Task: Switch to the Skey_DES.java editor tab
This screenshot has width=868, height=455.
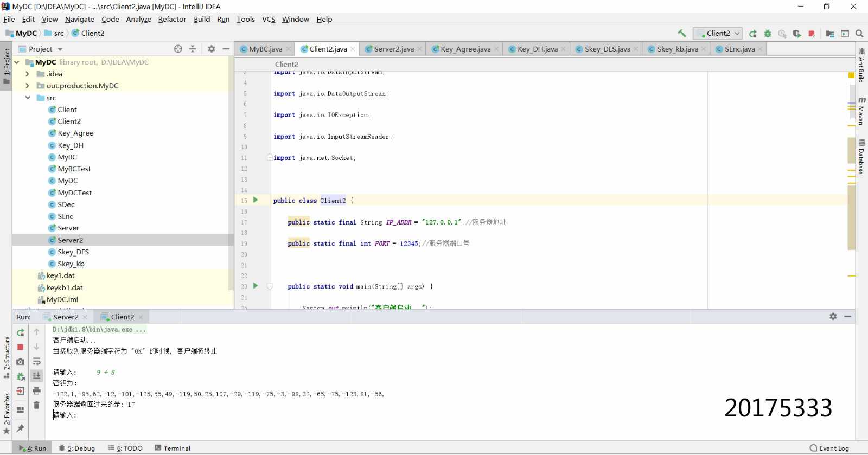Action: click(607, 49)
